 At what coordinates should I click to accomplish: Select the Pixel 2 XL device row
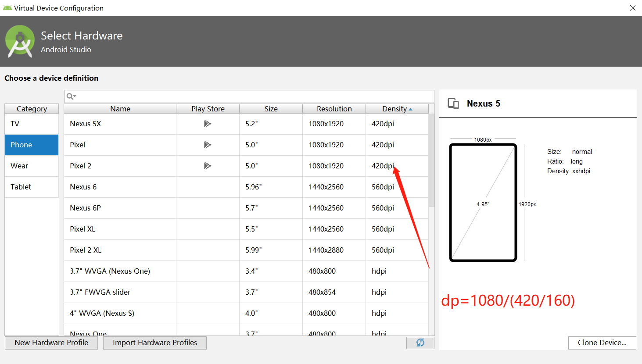pyautogui.click(x=246, y=250)
